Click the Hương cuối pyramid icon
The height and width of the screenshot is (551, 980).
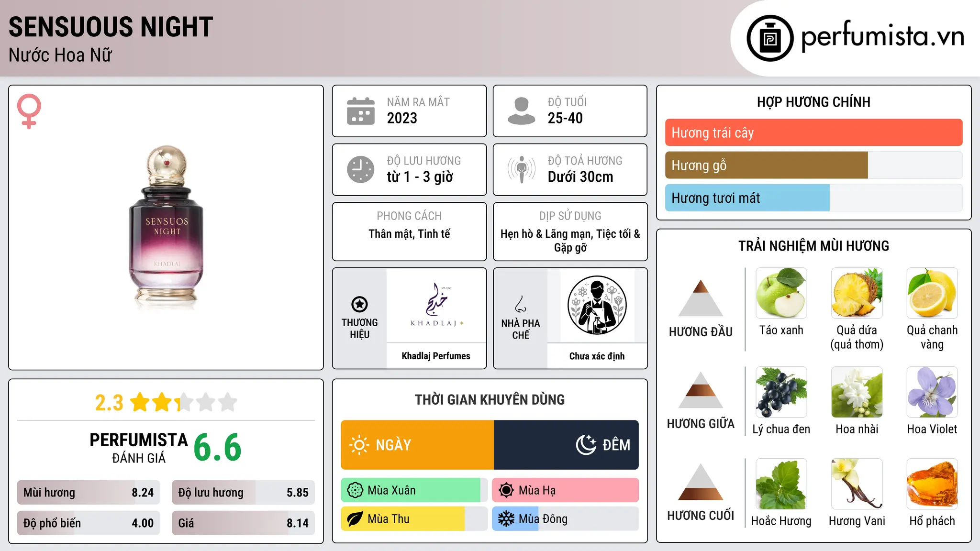point(701,482)
